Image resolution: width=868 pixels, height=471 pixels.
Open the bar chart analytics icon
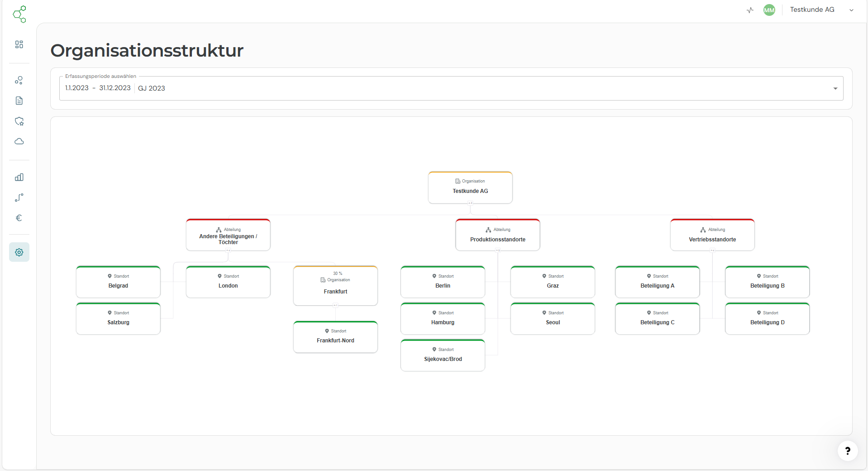coord(19,177)
